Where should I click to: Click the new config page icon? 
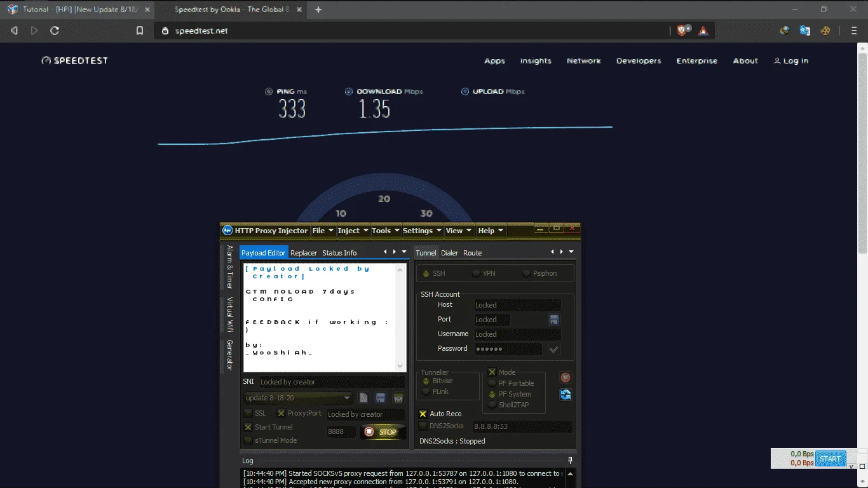pos(364,398)
